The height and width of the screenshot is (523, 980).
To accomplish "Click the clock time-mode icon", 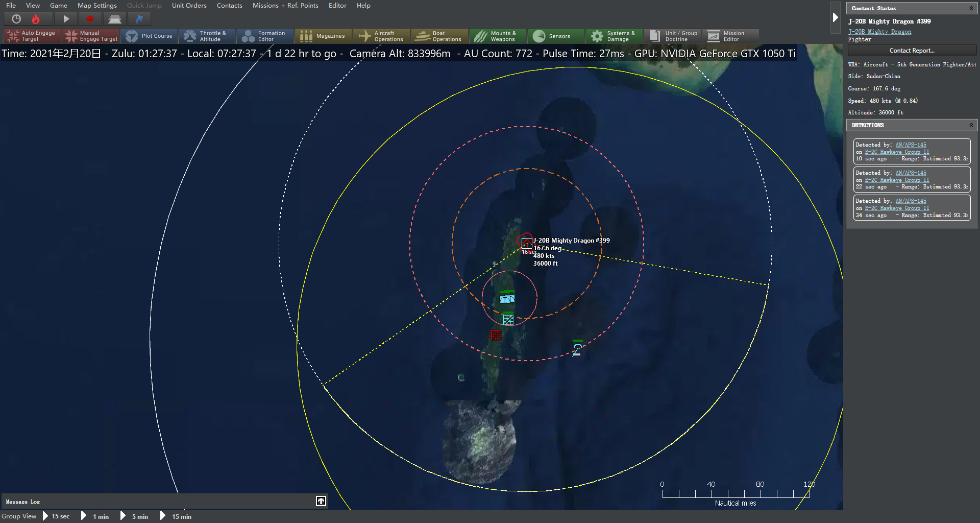I will tap(16, 19).
